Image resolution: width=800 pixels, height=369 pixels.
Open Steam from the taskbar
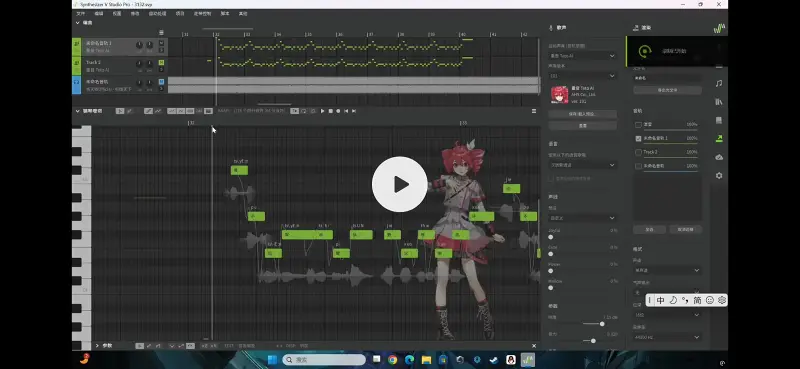point(494,360)
